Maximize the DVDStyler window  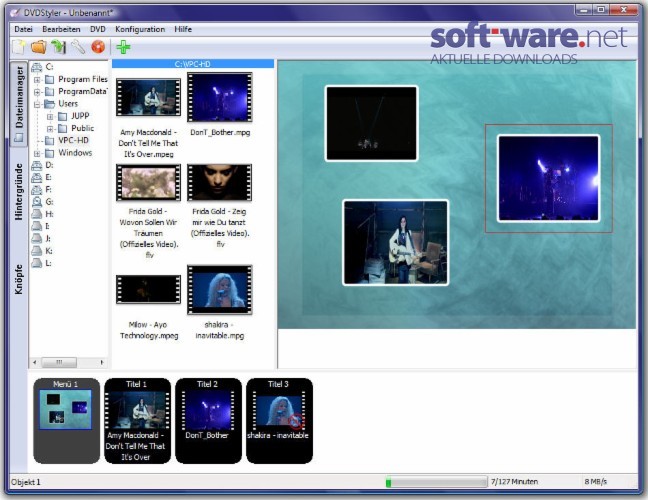point(600,10)
